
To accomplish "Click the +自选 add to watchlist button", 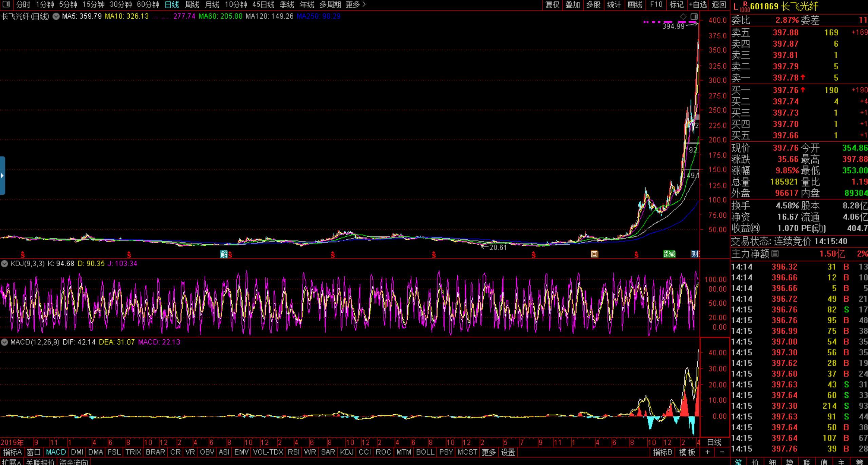I will [x=698, y=5].
